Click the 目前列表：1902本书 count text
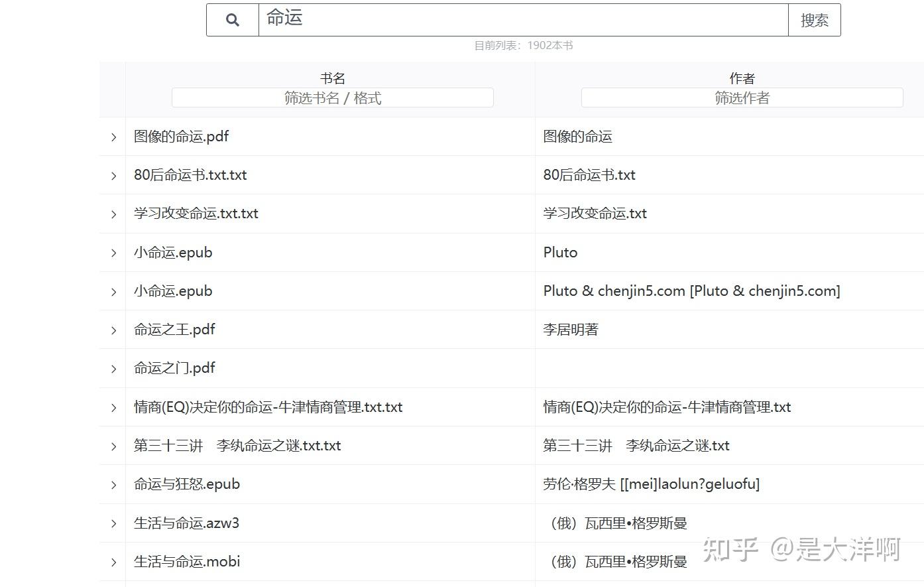Screen dimensions: 924x587 [x=524, y=45]
